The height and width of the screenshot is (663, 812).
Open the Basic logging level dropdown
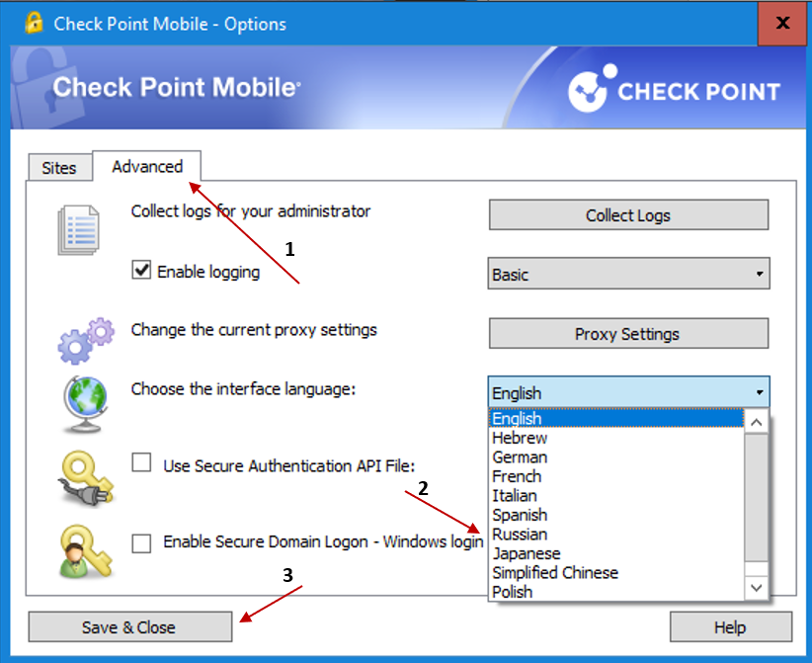[x=628, y=274]
